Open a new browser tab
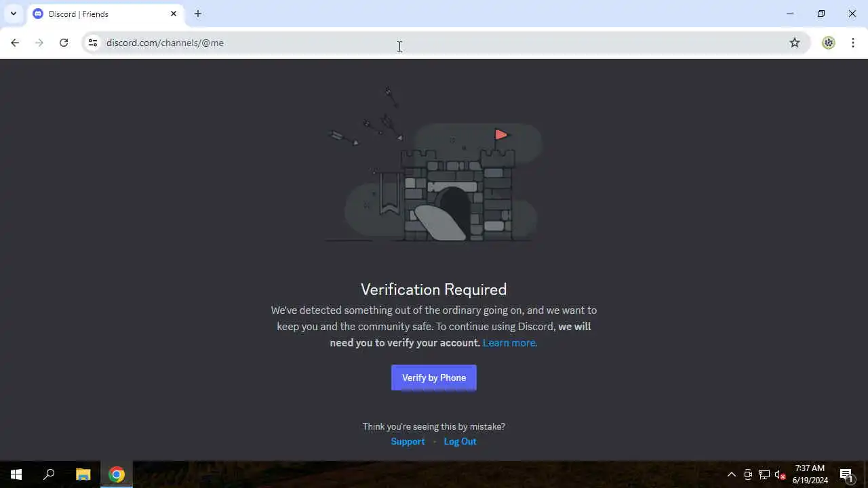Image resolution: width=868 pixels, height=488 pixels. pos(198,14)
